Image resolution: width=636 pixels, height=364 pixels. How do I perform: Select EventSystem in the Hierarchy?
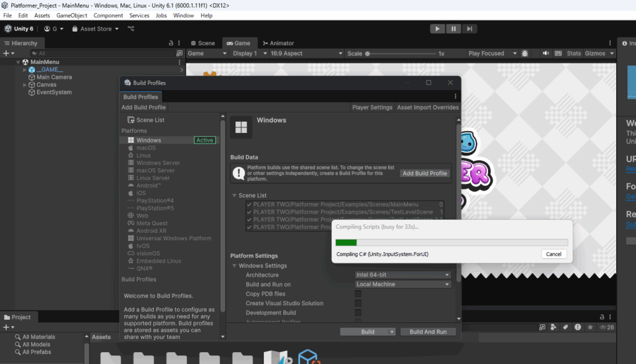point(54,92)
